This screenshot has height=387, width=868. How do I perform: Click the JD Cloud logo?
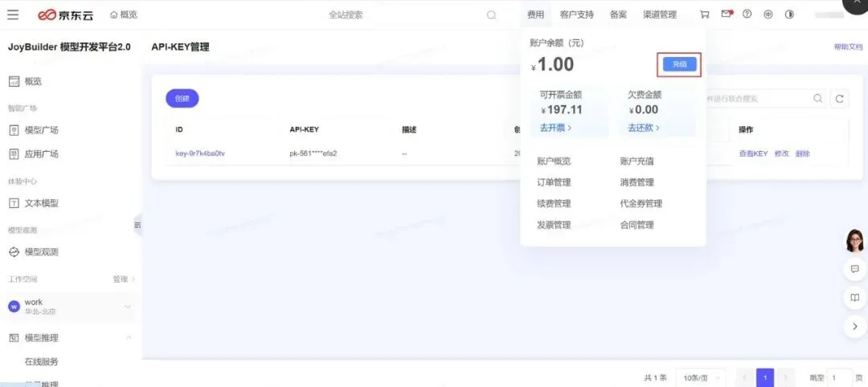[x=66, y=15]
